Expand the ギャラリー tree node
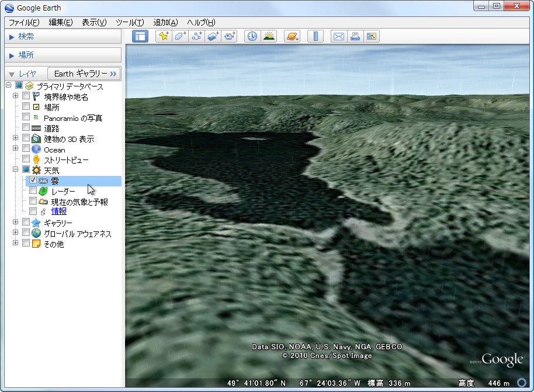Viewport: 534px width, 392px height. pyautogui.click(x=15, y=222)
